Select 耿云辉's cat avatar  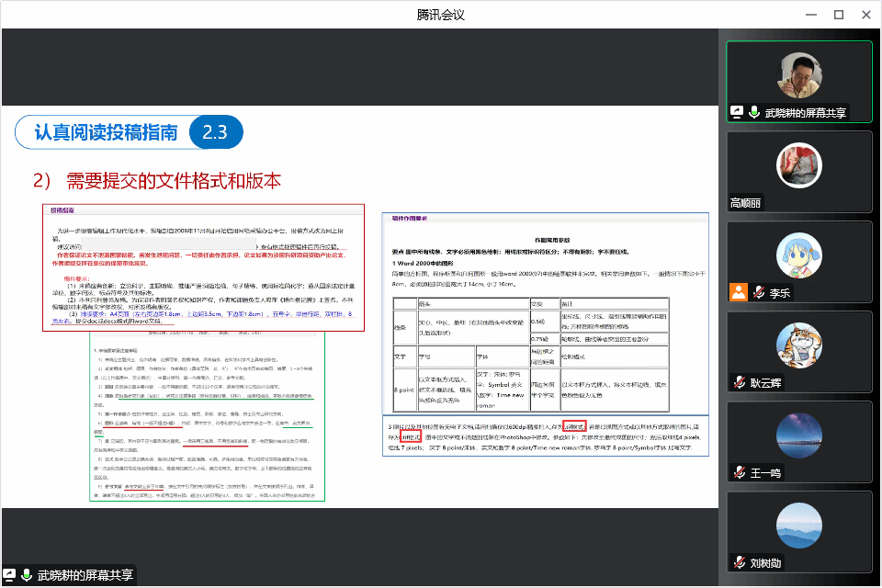click(x=798, y=345)
